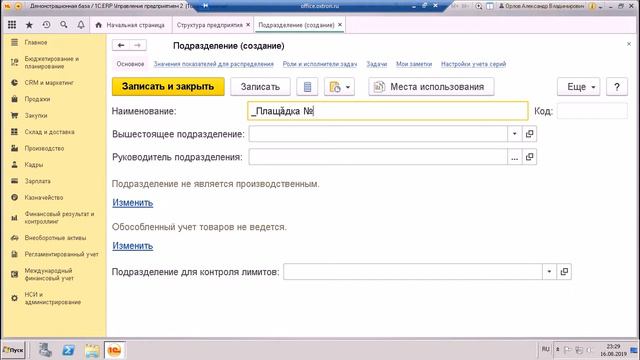Select the Подразделение (создание) tab
Image resolution: width=640 pixels, height=360 pixels.
pos(296,25)
